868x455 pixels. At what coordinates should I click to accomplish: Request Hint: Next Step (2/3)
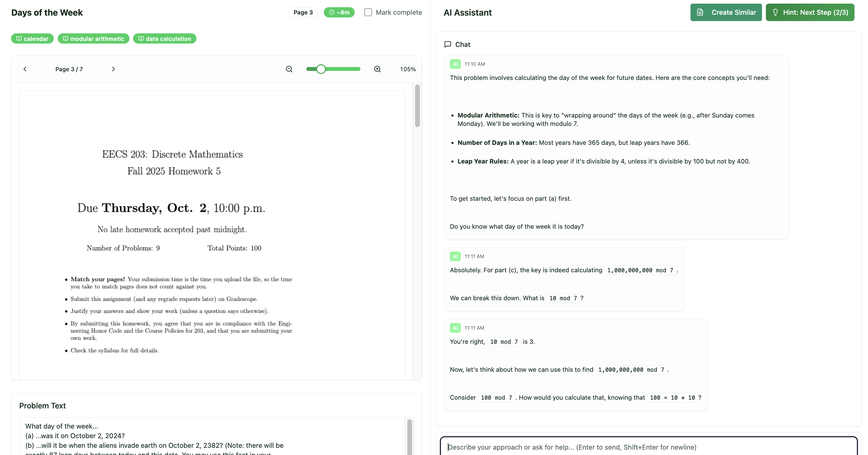click(x=810, y=12)
